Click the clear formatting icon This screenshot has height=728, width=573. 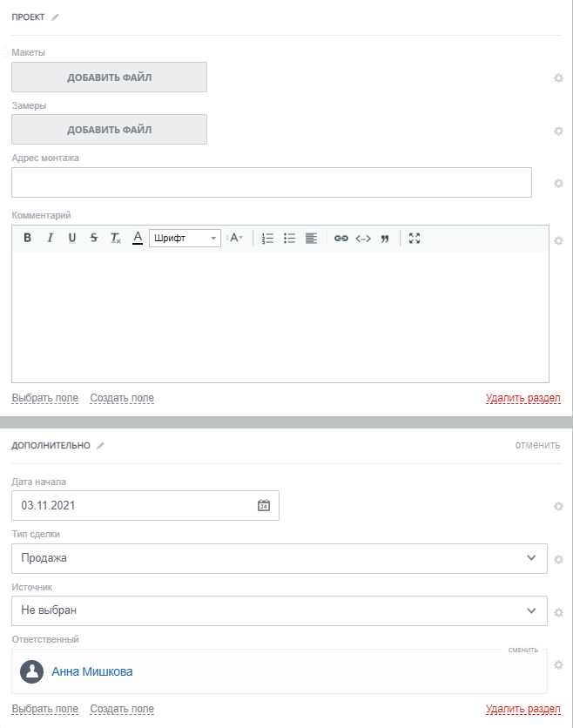[115, 239]
